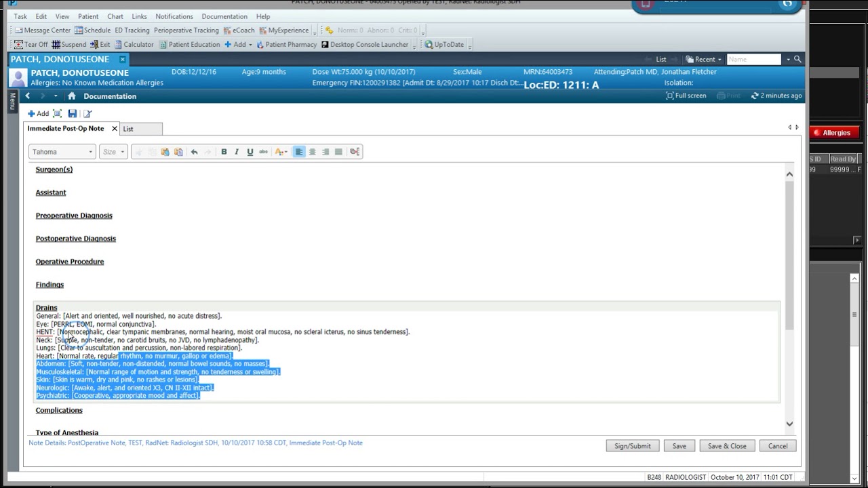The image size is (868, 488).
Task: Click the select-frame icon beside Add
Action: click(58, 114)
